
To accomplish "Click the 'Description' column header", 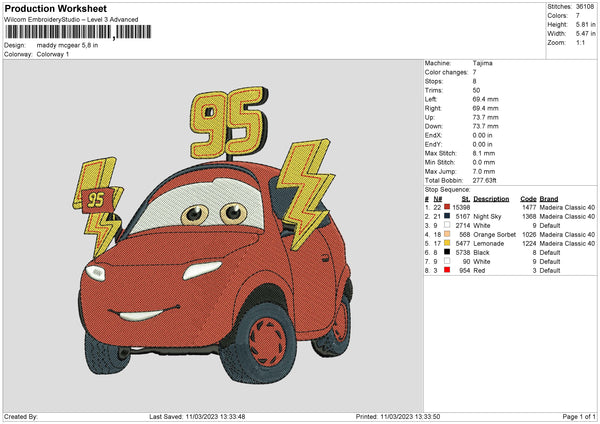I will [x=491, y=199].
